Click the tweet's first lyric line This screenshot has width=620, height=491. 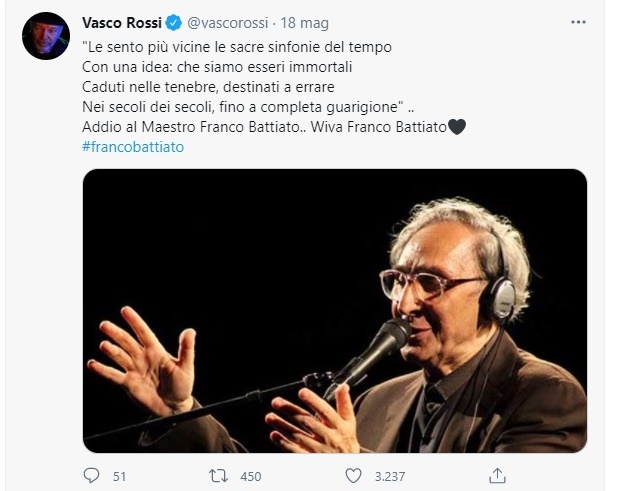click(237, 47)
